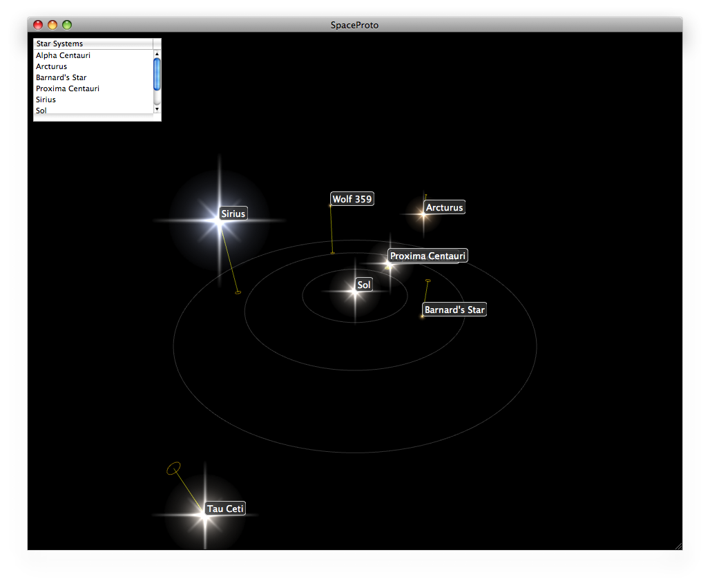Screen dimensions: 710x588
Task: Click the Arcturus label in the star map
Action: (x=444, y=207)
